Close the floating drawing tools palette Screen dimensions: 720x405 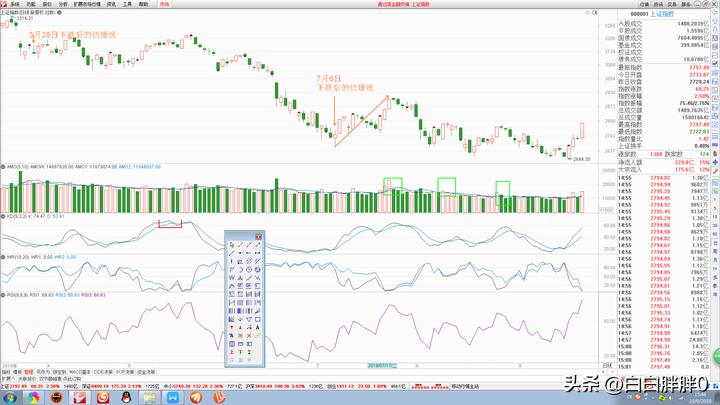click(x=259, y=236)
